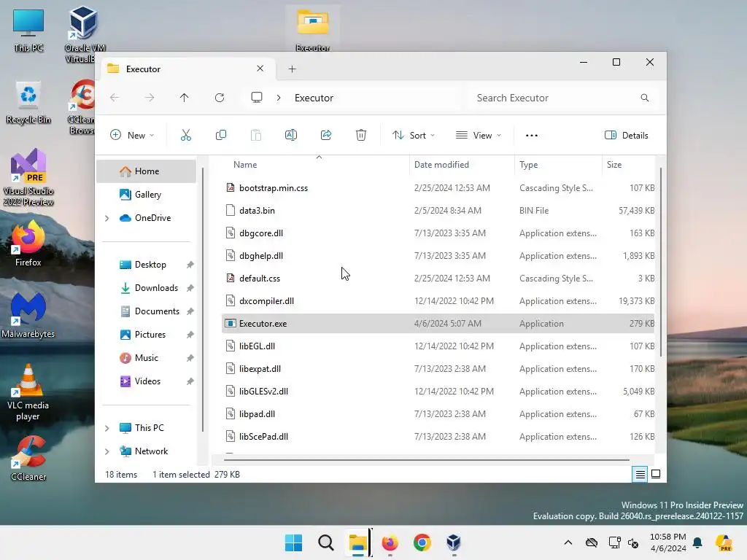Click the Rename icon in toolbar
This screenshot has height=560, width=747.
(290, 135)
